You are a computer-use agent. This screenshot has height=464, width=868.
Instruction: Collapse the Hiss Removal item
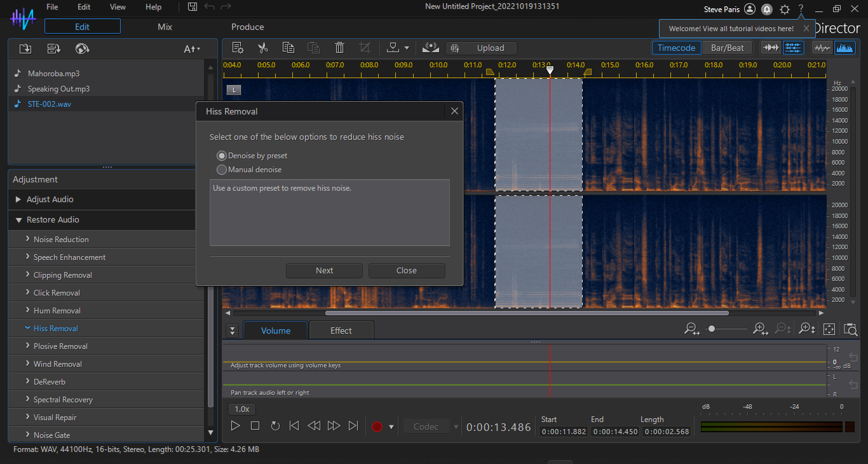click(28, 328)
